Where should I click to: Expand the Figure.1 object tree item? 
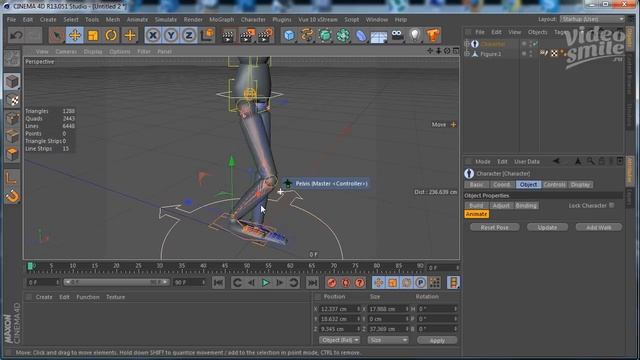coord(467,53)
